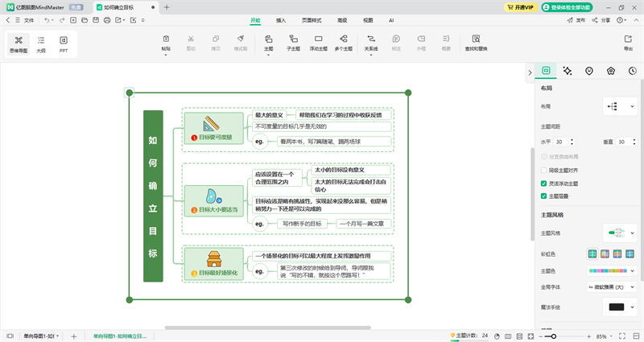Expand the 主题风格 theme style dropdown
The image size is (644, 342).
pos(620,233)
